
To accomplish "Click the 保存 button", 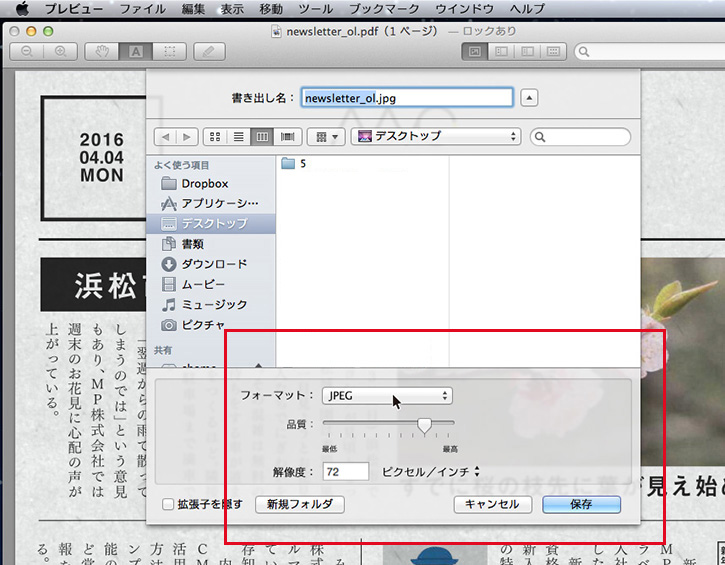I will [x=581, y=504].
